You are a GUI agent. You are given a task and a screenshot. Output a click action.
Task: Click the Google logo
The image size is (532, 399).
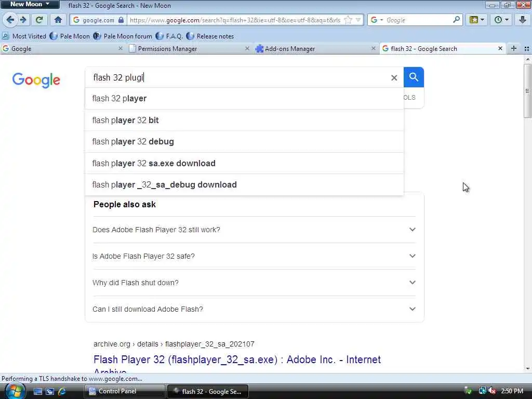36,80
